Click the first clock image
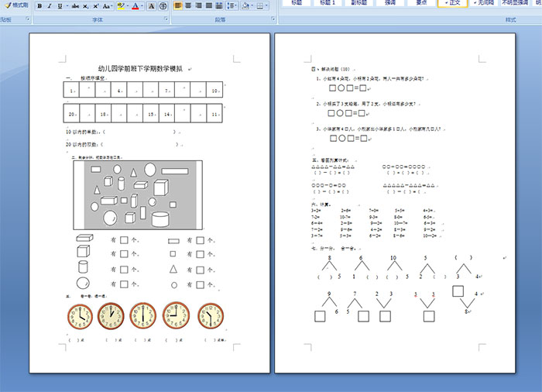Screen dimensions: 542x392 coord(80,317)
